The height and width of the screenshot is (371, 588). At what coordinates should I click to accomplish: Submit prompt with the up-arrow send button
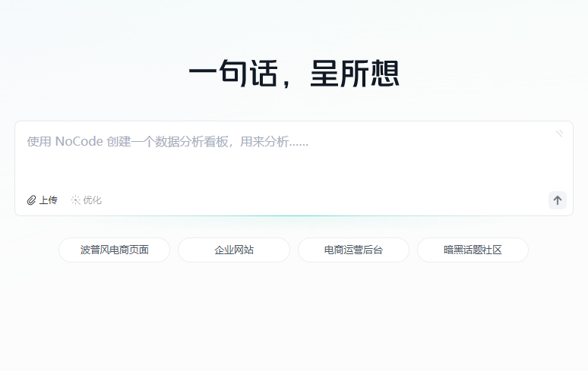tap(558, 200)
